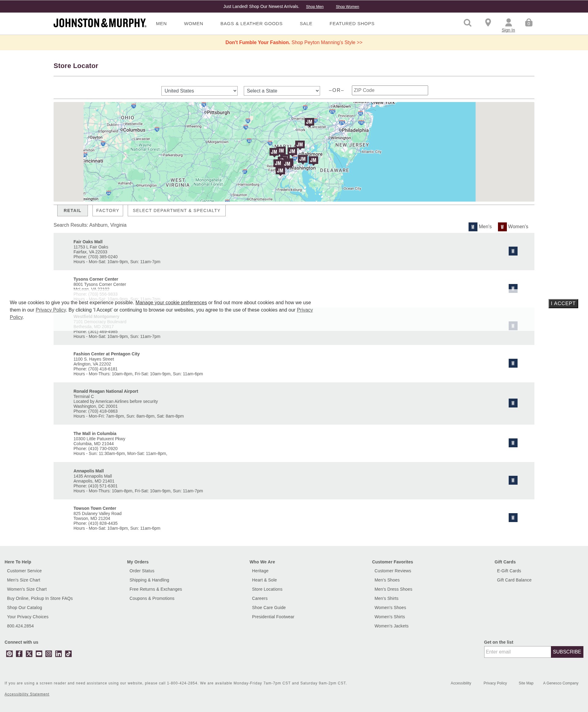
Task: Open the Facebook social icon
Action: pyautogui.click(x=19, y=654)
